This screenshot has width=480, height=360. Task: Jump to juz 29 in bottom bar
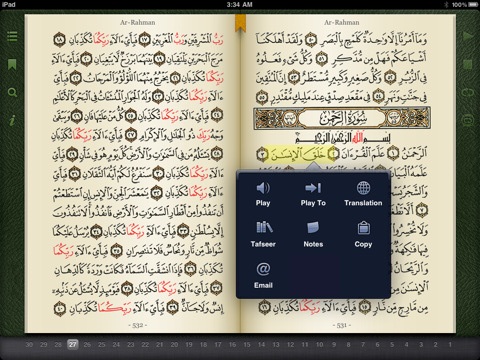coord(44,345)
